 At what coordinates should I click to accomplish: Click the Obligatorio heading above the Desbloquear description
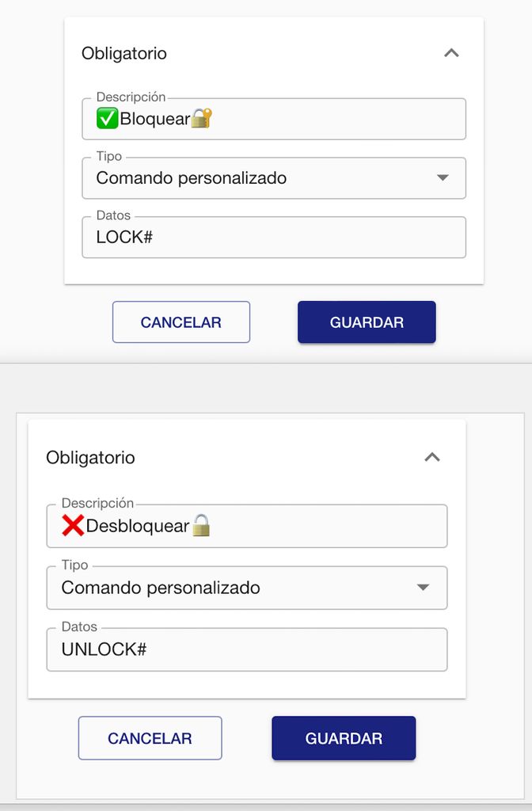[x=90, y=458]
